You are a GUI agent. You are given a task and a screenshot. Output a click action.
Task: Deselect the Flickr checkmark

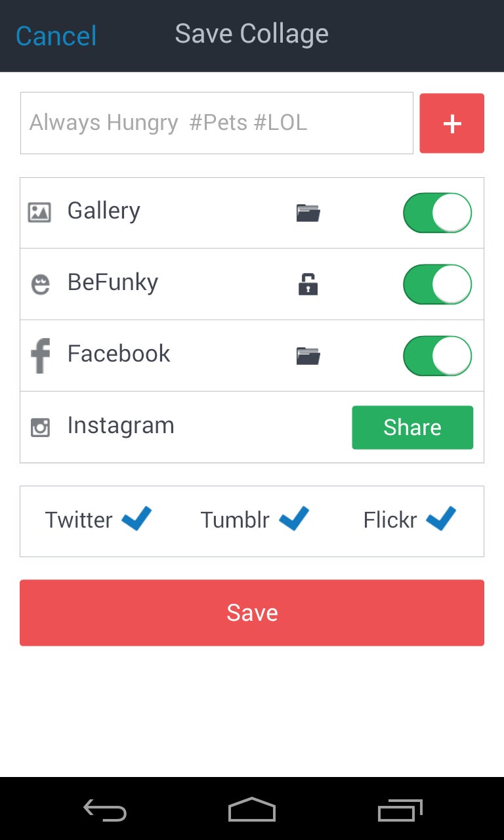pos(441,518)
